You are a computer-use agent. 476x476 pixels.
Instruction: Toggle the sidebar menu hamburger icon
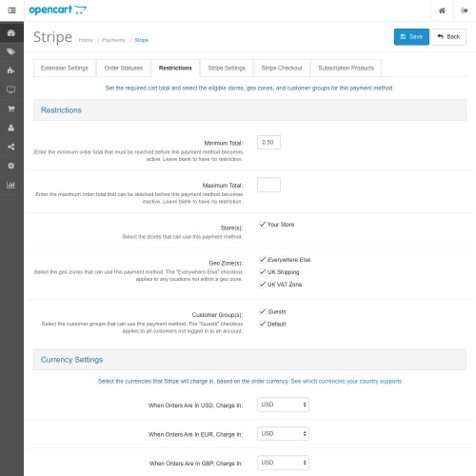click(x=11, y=10)
